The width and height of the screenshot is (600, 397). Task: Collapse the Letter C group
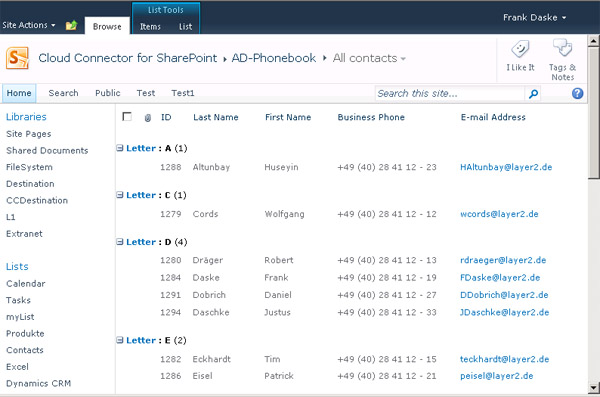point(120,195)
